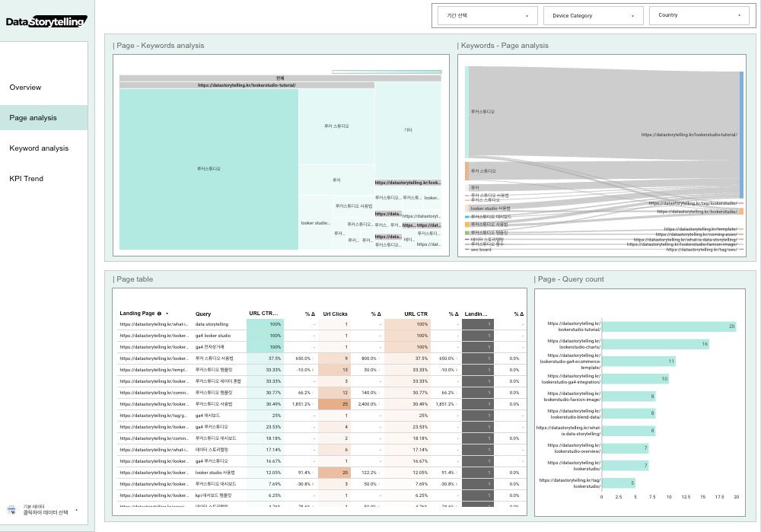761x532 pixels.
Task: Click the lookerstudio-ga4-integration bar with value 10
Action: pos(635,379)
